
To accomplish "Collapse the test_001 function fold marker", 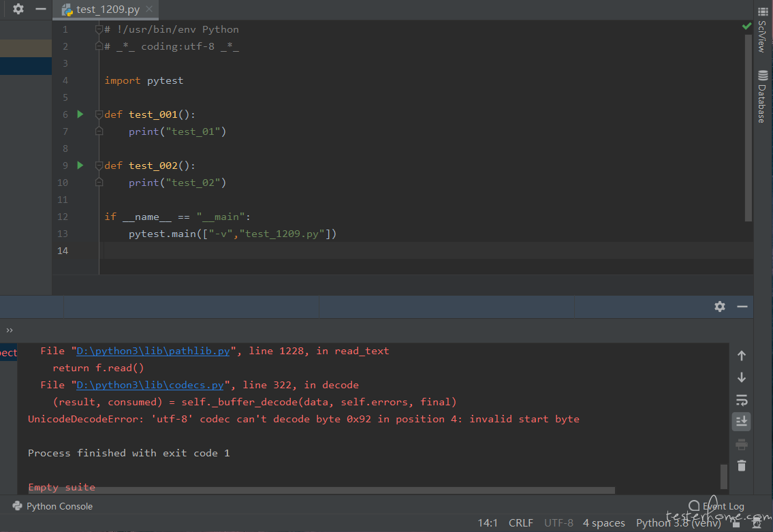I will click(99, 114).
